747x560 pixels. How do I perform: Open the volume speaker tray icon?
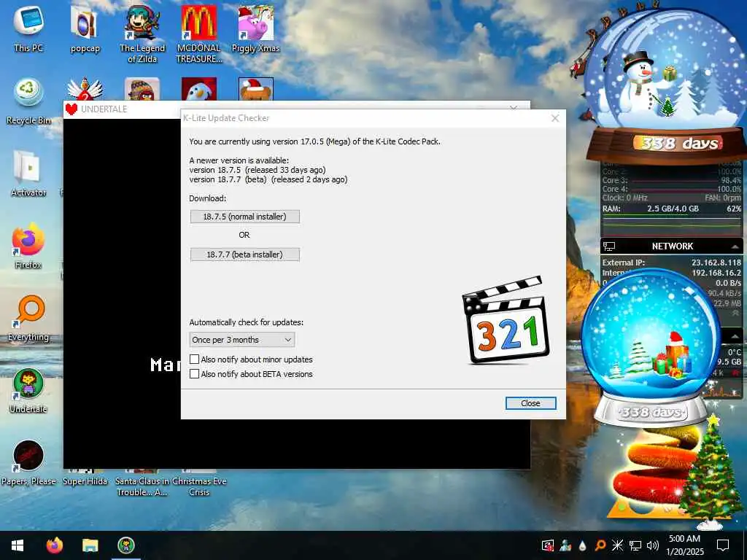point(653,545)
